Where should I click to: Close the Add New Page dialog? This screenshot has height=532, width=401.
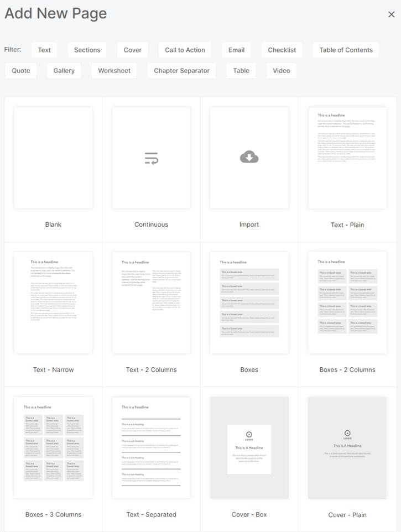(x=391, y=15)
